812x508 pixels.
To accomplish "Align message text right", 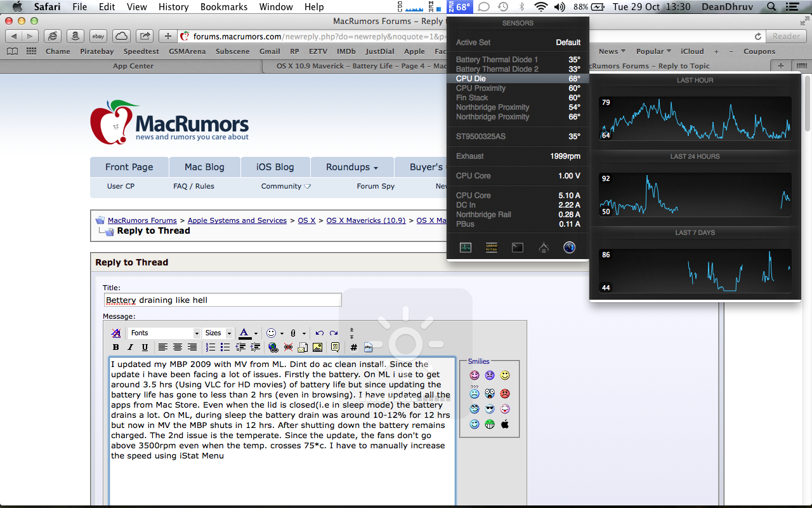I will click(x=192, y=347).
